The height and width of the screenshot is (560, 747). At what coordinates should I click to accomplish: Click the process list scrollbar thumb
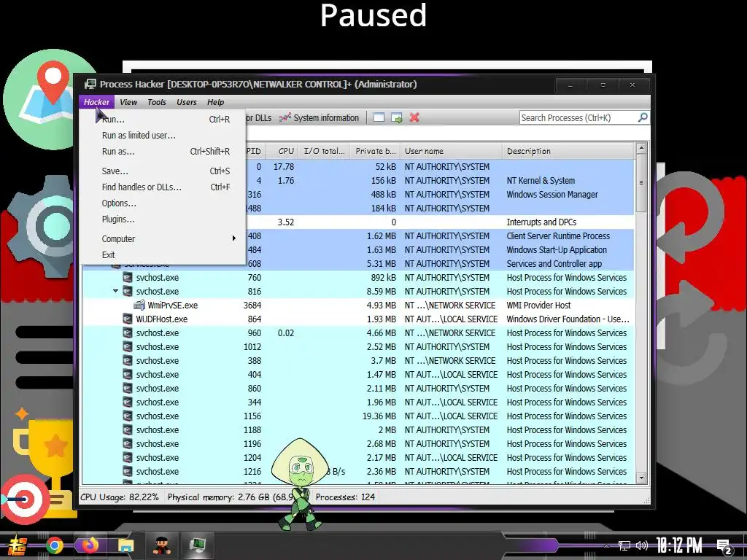(641, 183)
